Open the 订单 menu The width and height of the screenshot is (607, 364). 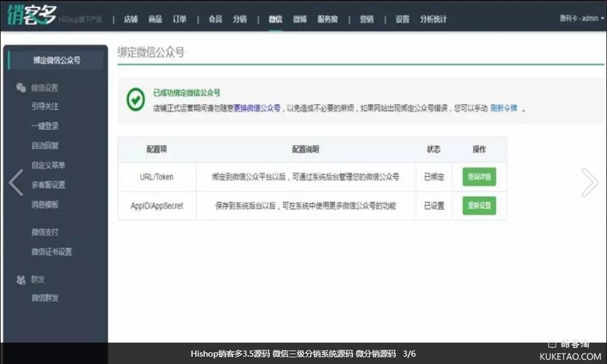pos(180,19)
